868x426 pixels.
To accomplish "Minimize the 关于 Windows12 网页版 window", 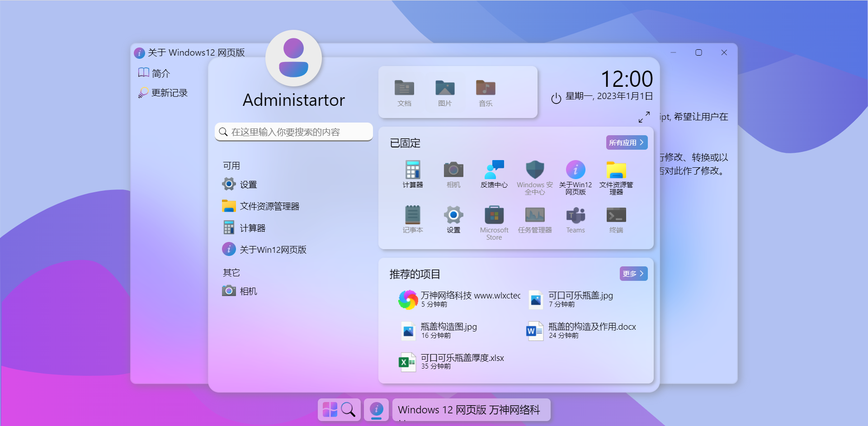I will coord(673,52).
